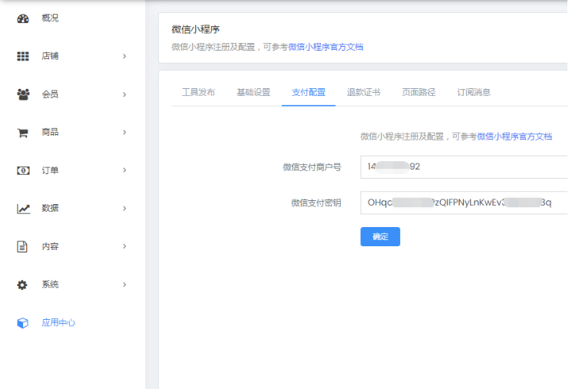Open 微信小程序官方文档 link in header

pyautogui.click(x=326, y=47)
